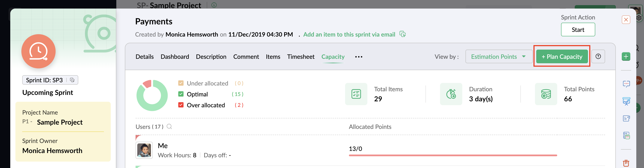This screenshot has width=644, height=168.
Task: Click Add an item via email link
Action: [x=349, y=34]
